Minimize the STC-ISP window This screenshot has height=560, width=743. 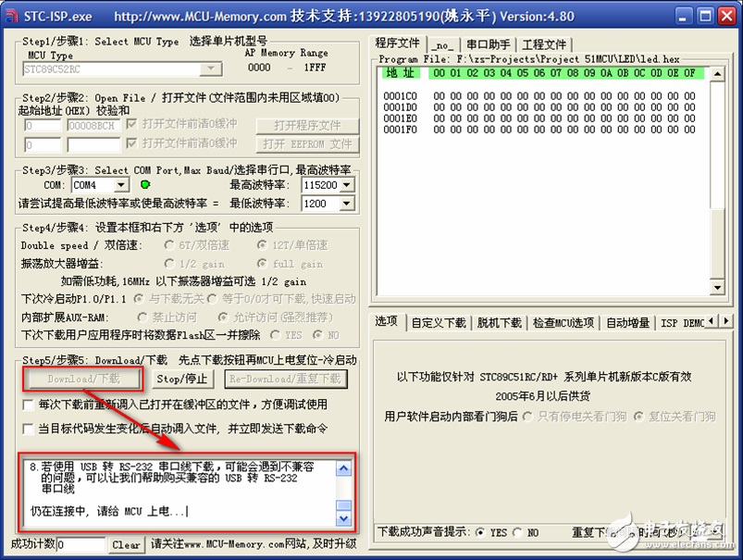point(682,16)
